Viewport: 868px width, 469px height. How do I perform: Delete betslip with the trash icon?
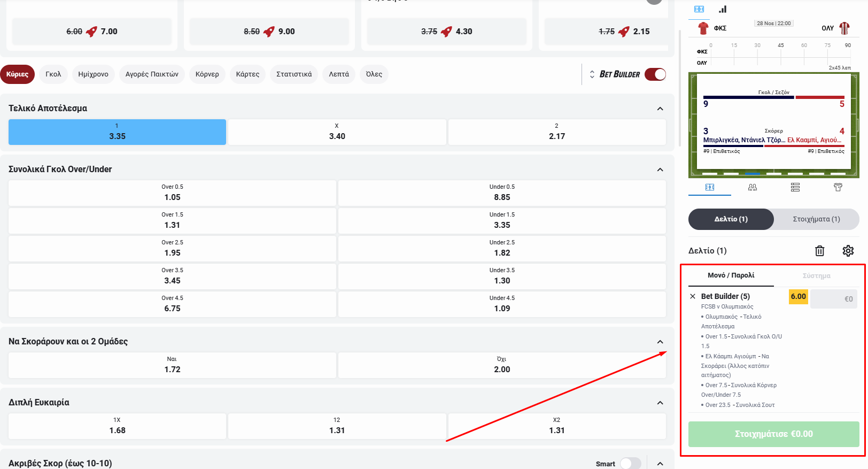(x=819, y=251)
